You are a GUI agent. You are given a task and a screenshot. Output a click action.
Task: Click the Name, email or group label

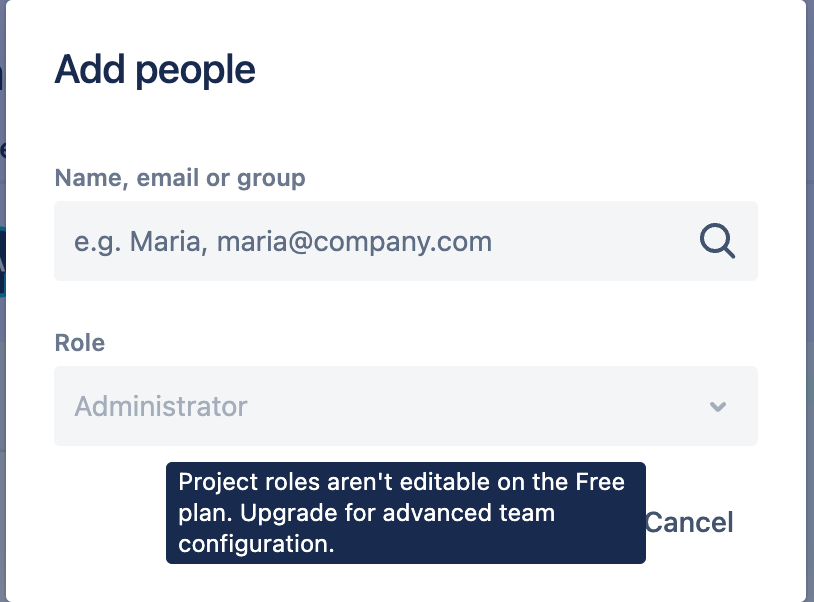[180, 177]
